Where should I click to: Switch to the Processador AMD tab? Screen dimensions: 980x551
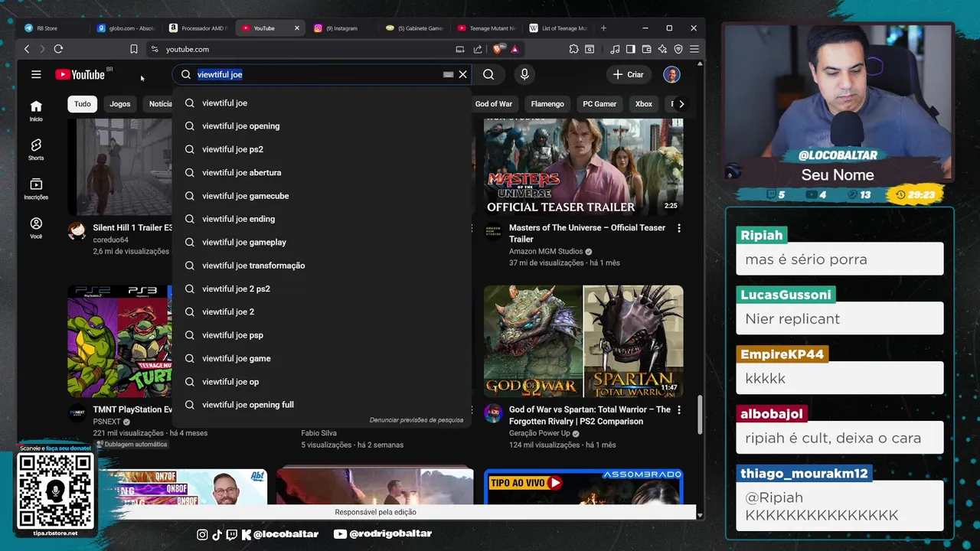[198, 28]
